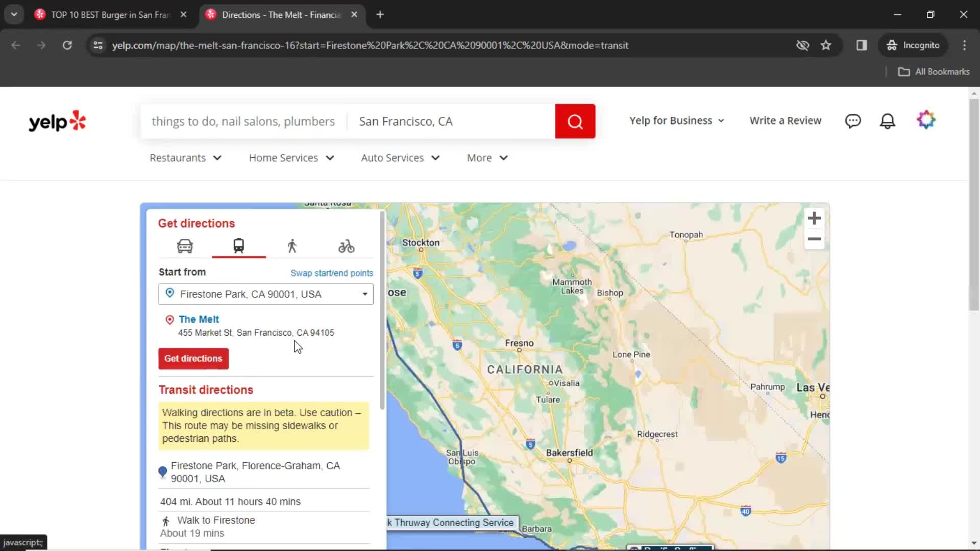Zoom in on the map
This screenshot has height=551, width=980.
814,218
